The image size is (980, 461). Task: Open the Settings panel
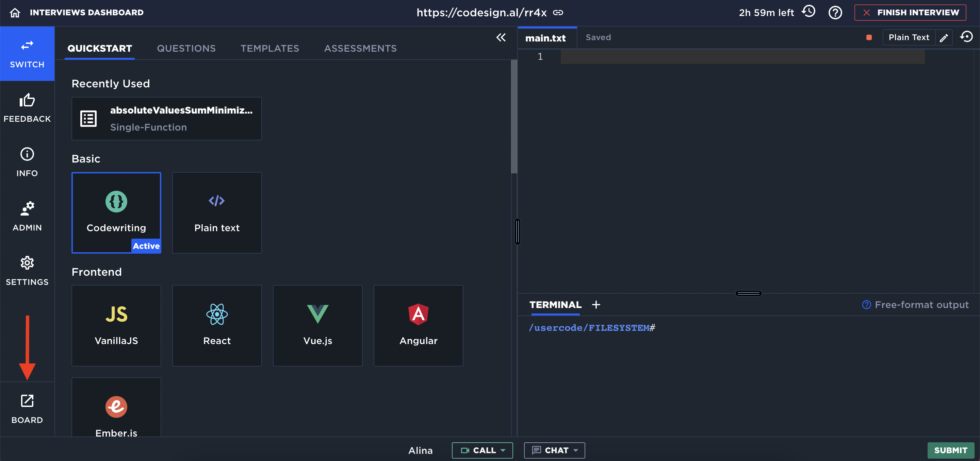click(27, 271)
